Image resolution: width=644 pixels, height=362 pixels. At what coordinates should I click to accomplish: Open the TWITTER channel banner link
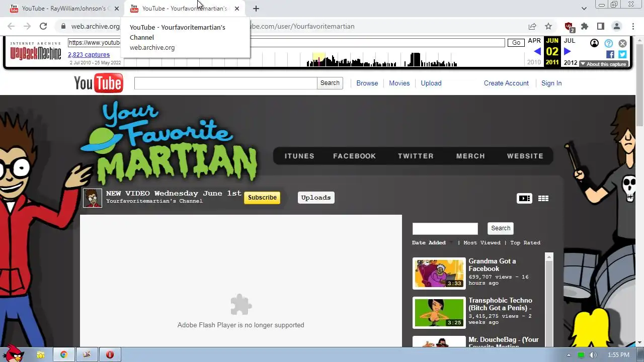click(416, 156)
